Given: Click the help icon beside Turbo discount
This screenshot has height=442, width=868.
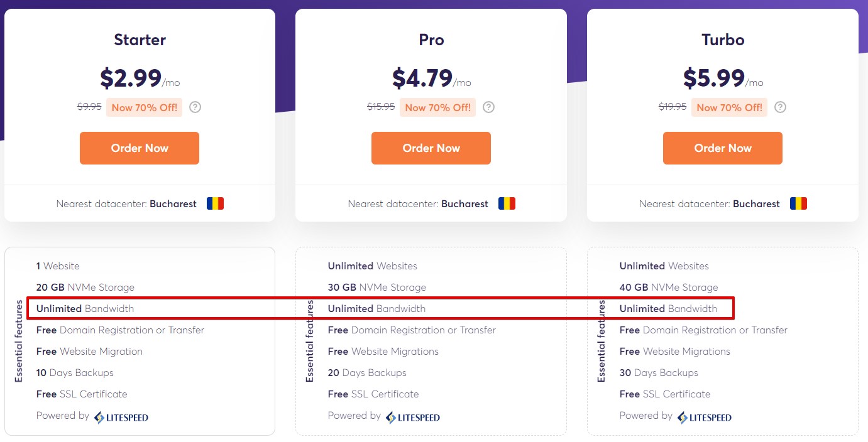Looking at the screenshot, I should point(780,107).
